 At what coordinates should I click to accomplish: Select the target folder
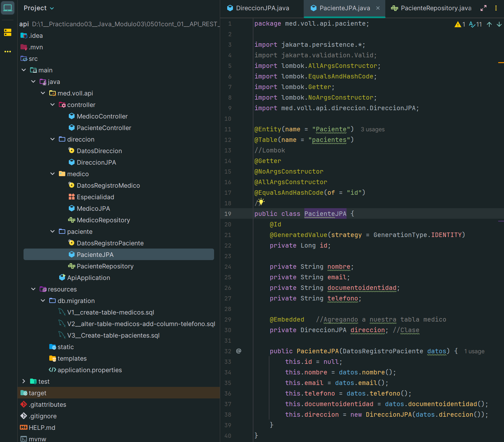pyautogui.click(x=119, y=393)
